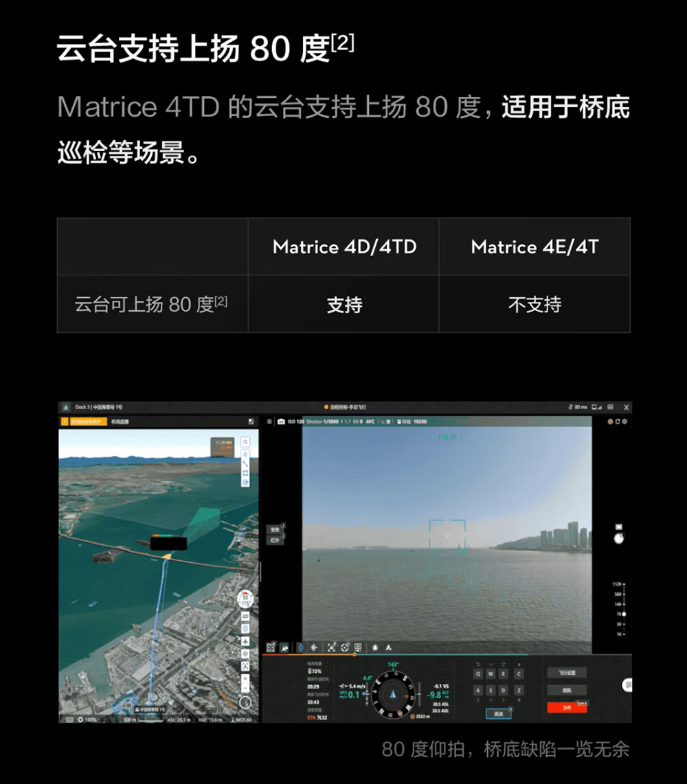Open 飞行设置 flight settings
Viewport: 687px width, 784px height.
[x=567, y=673]
